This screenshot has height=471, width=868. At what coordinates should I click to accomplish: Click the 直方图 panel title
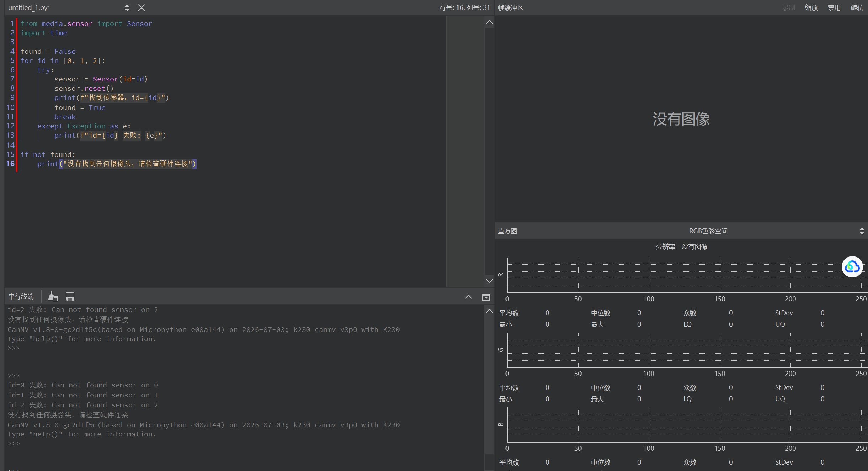[x=508, y=231]
